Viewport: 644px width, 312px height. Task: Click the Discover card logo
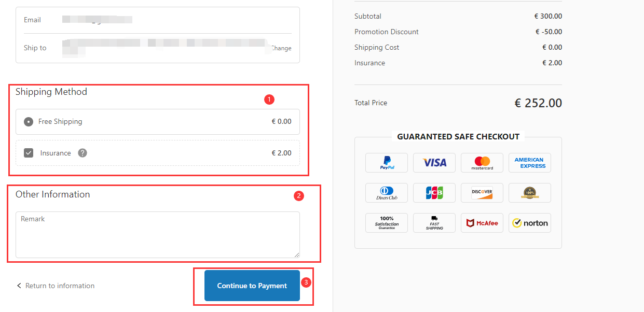click(x=482, y=193)
